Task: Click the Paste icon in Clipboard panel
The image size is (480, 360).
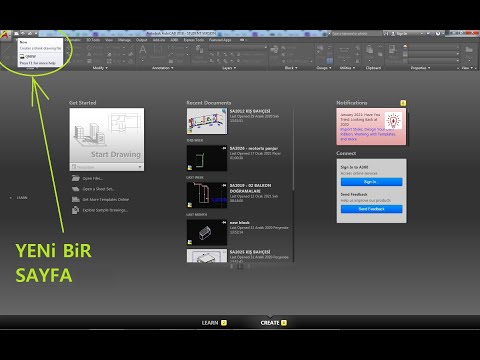Action: tap(370, 50)
